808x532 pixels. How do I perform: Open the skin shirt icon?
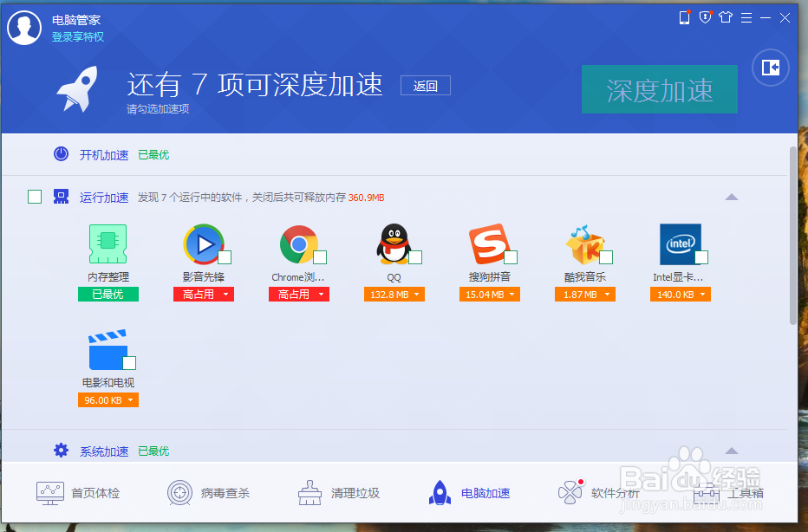(x=726, y=17)
